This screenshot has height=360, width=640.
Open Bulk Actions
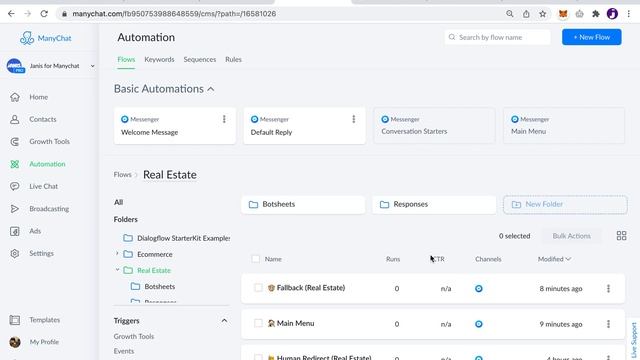coord(571,236)
